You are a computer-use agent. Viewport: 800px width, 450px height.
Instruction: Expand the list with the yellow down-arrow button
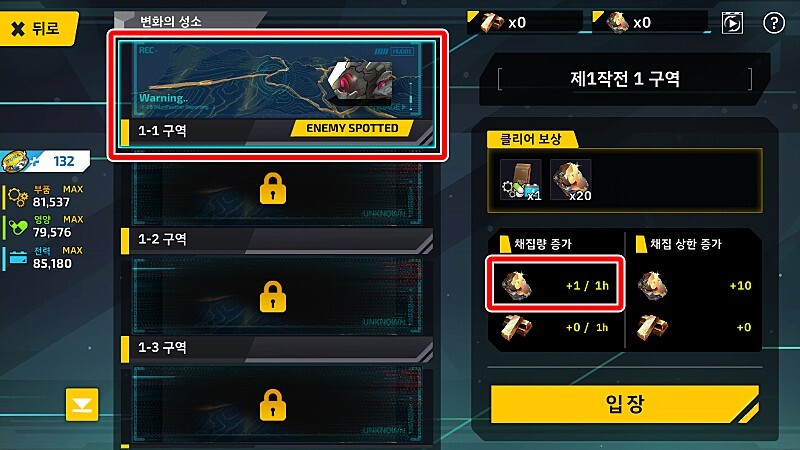point(82,405)
